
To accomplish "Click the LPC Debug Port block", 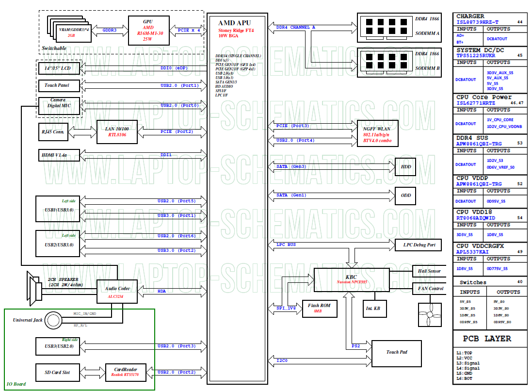I will [419, 245].
